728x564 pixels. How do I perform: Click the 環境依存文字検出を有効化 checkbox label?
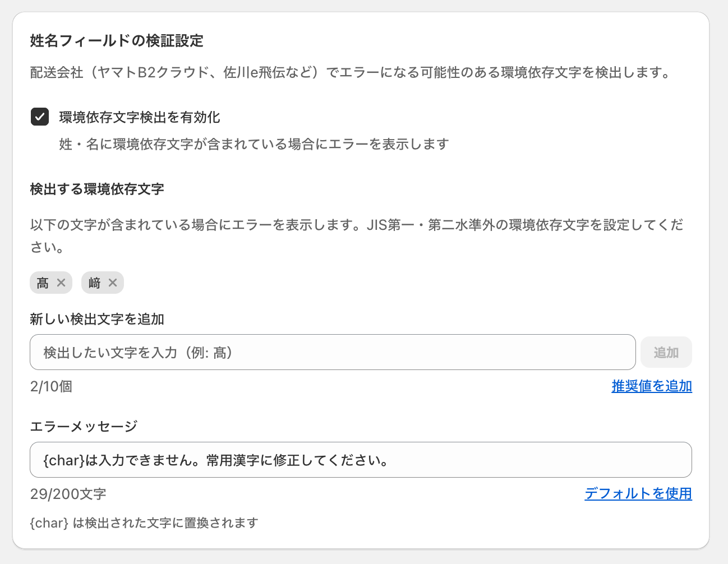click(x=139, y=117)
